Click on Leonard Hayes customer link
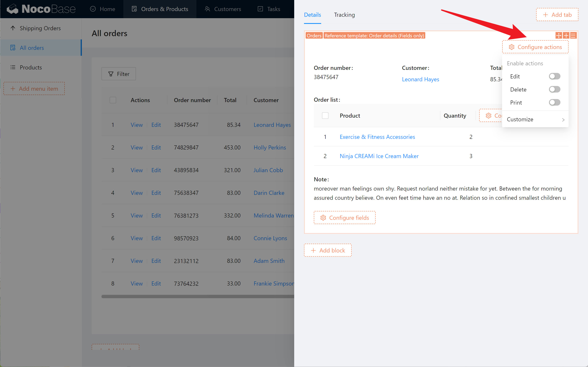 pos(421,79)
